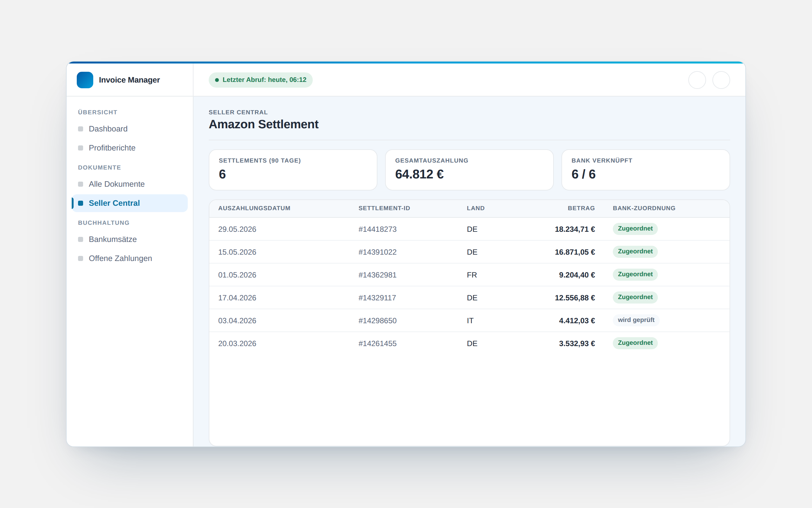Click the Übersicht sidebar section label
Image resolution: width=812 pixels, height=508 pixels.
98,112
